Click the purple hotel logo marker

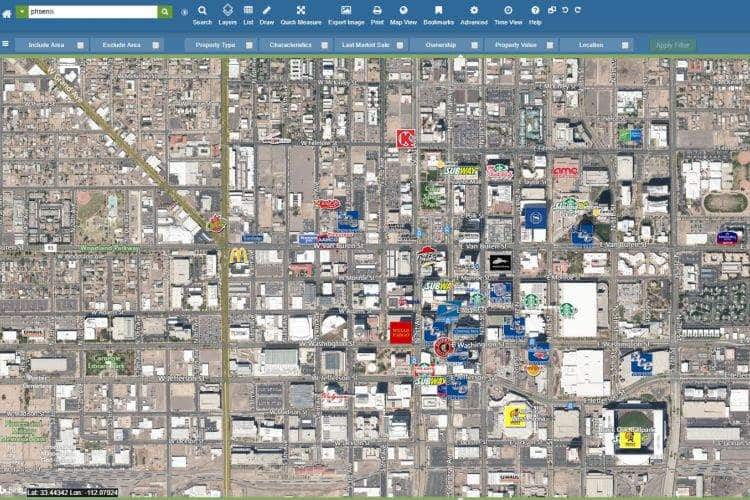pyautogui.click(x=727, y=237)
